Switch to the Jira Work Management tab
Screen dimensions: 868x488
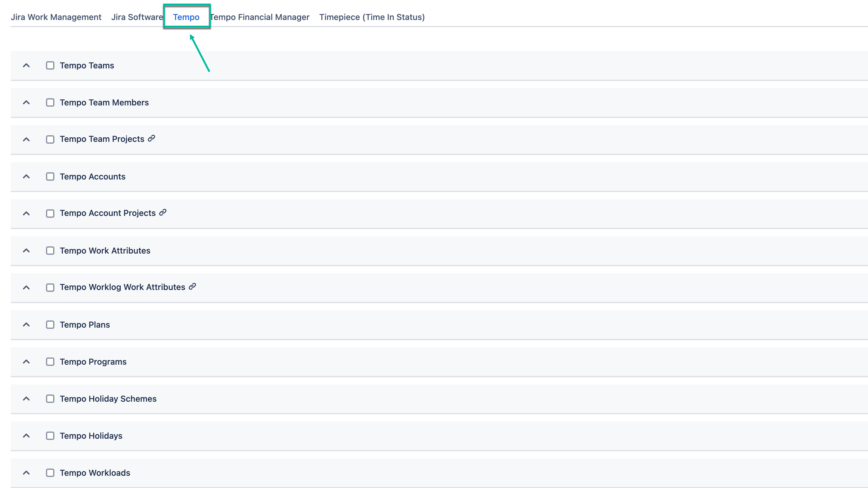point(56,17)
